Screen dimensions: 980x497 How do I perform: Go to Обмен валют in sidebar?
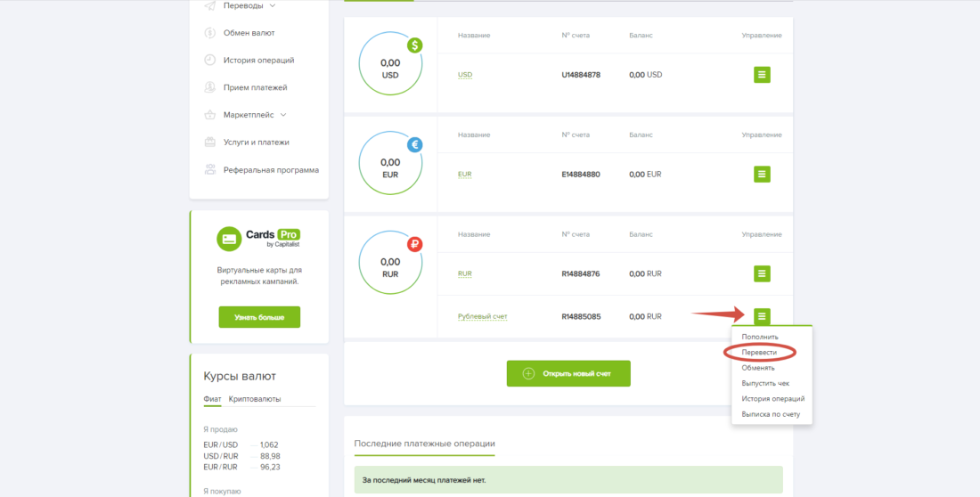(249, 33)
